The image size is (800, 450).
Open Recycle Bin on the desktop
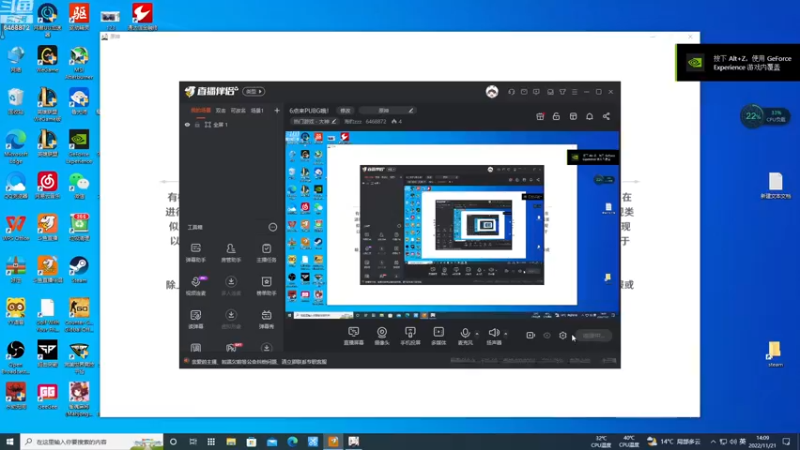[16, 101]
